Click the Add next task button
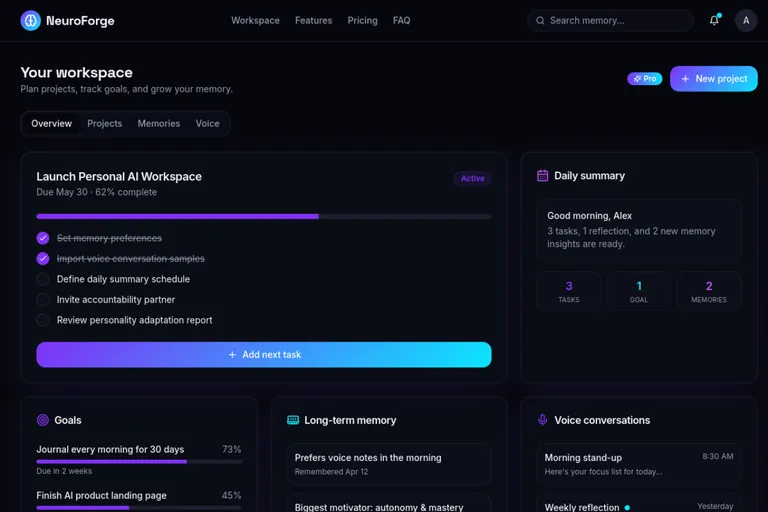Viewport: 768px width, 512px height. 264,355
